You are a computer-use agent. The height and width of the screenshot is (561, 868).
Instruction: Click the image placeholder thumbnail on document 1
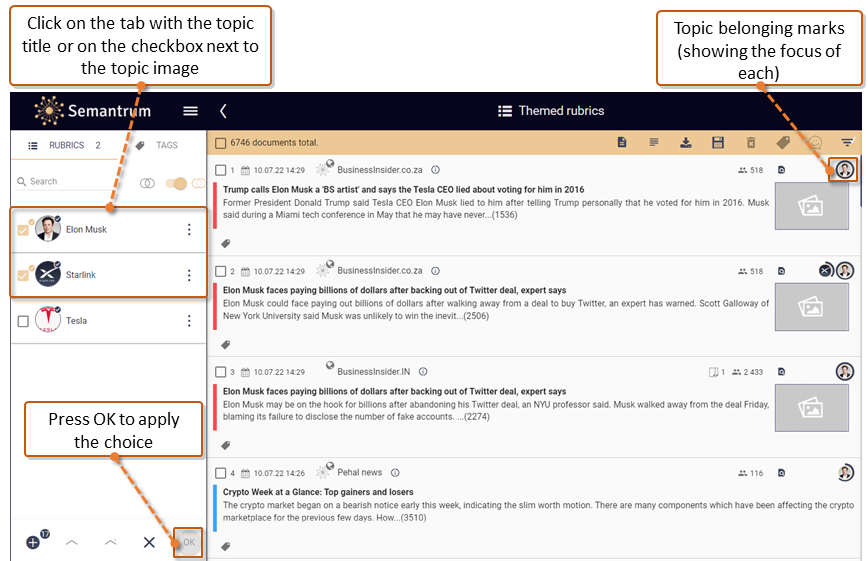click(812, 206)
